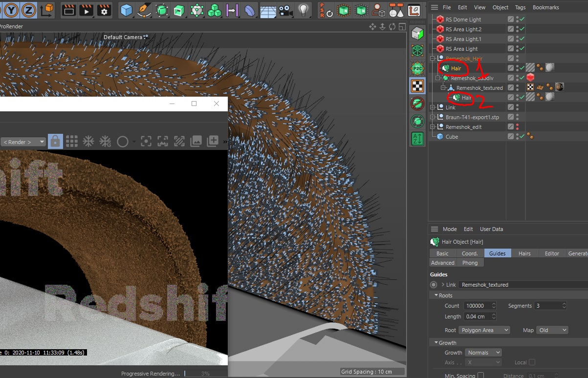This screenshot has height=378, width=588.
Task: Toggle the lock icon in render view
Action: 55,141
